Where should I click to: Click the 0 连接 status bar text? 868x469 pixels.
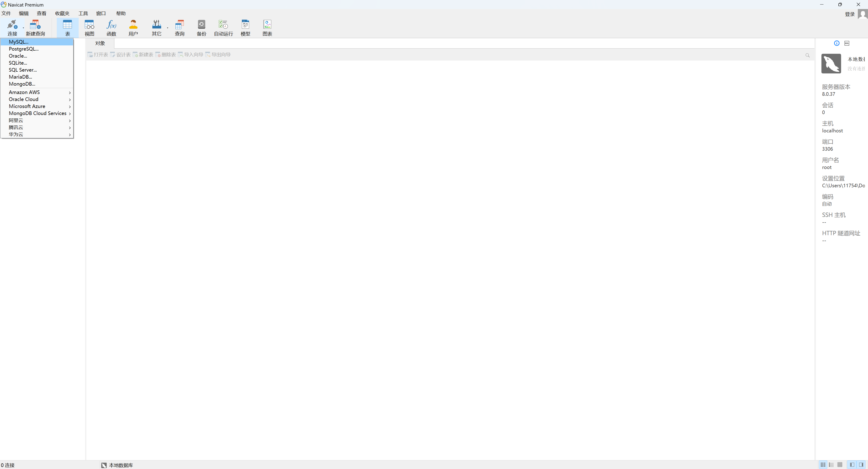click(8, 465)
